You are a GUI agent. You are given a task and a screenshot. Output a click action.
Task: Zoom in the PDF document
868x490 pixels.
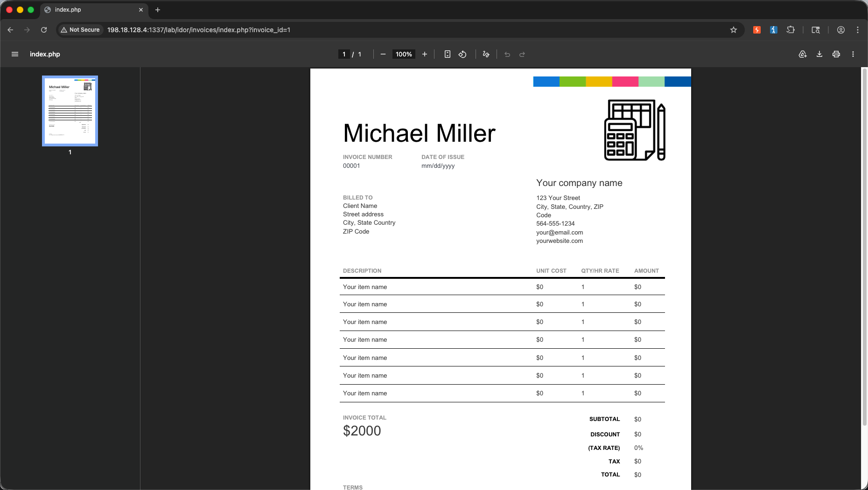click(x=425, y=54)
